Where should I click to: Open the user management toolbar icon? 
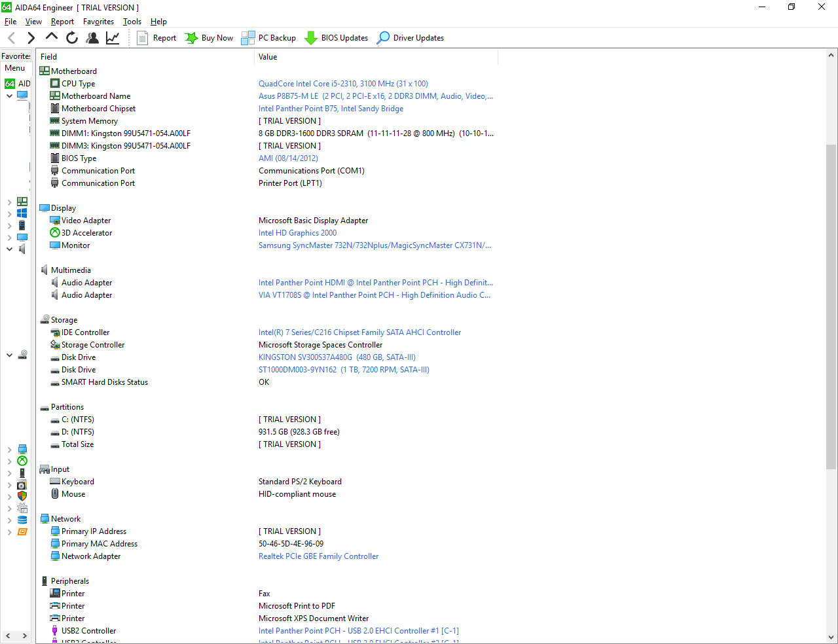click(92, 38)
